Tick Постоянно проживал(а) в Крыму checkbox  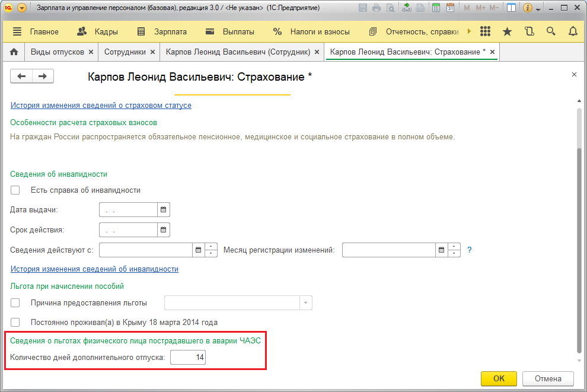coord(15,323)
